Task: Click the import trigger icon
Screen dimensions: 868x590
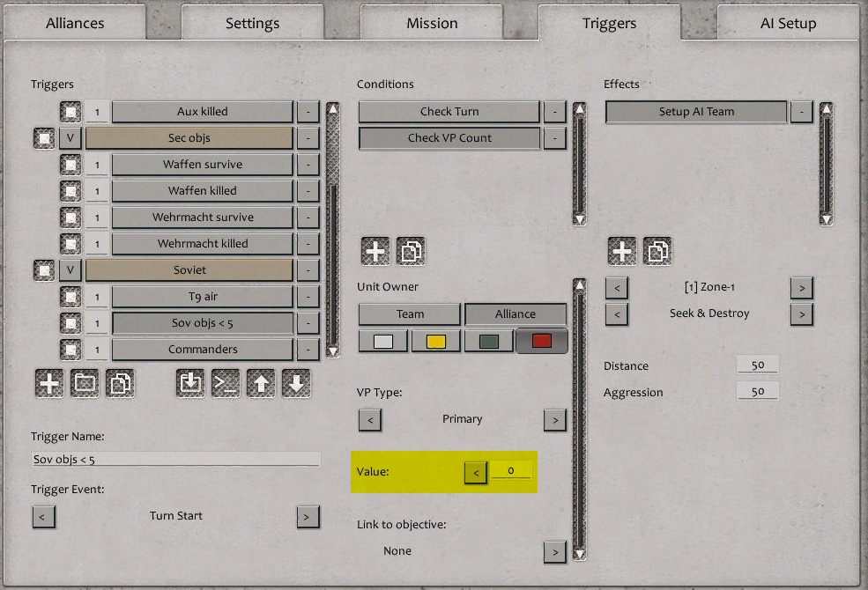Action: click(189, 383)
